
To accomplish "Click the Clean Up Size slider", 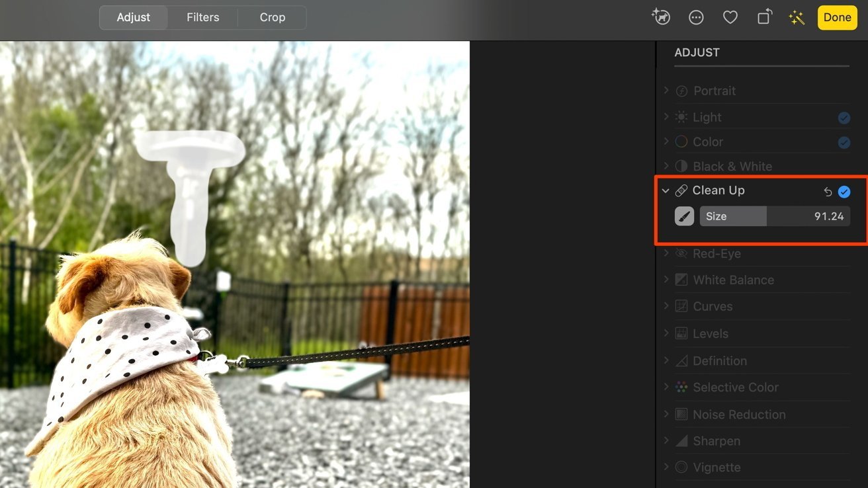I will (775, 216).
